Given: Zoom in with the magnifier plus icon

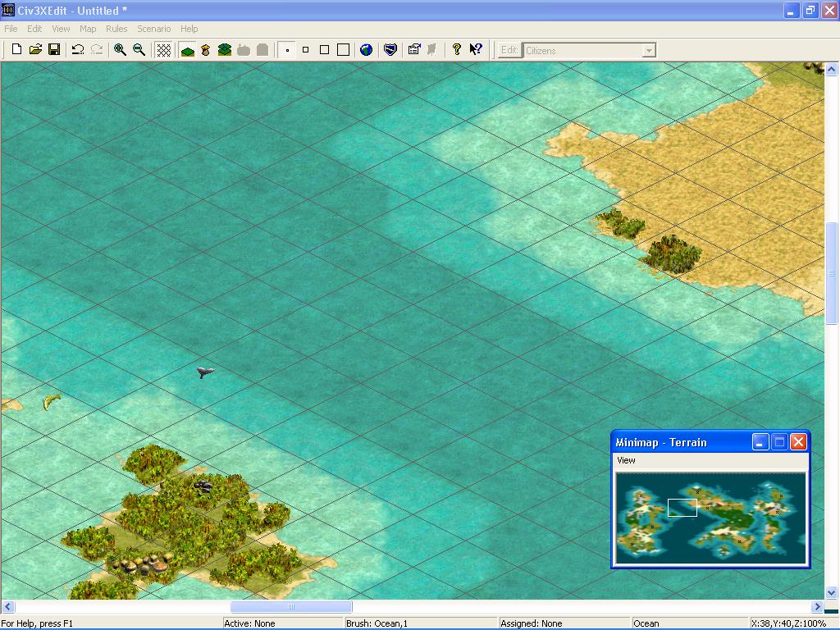Looking at the screenshot, I should tap(120, 50).
